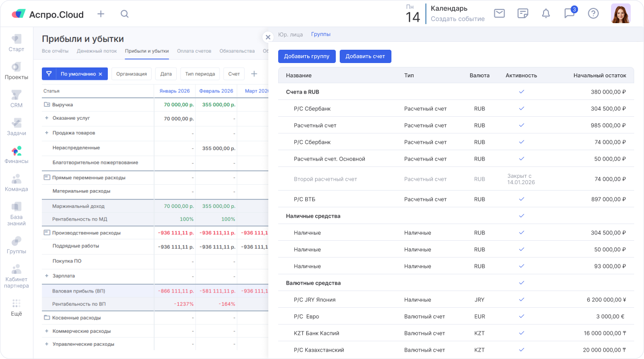Open the mail envelope icon
The height and width of the screenshot is (359, 644).
(x=499, y=13)
